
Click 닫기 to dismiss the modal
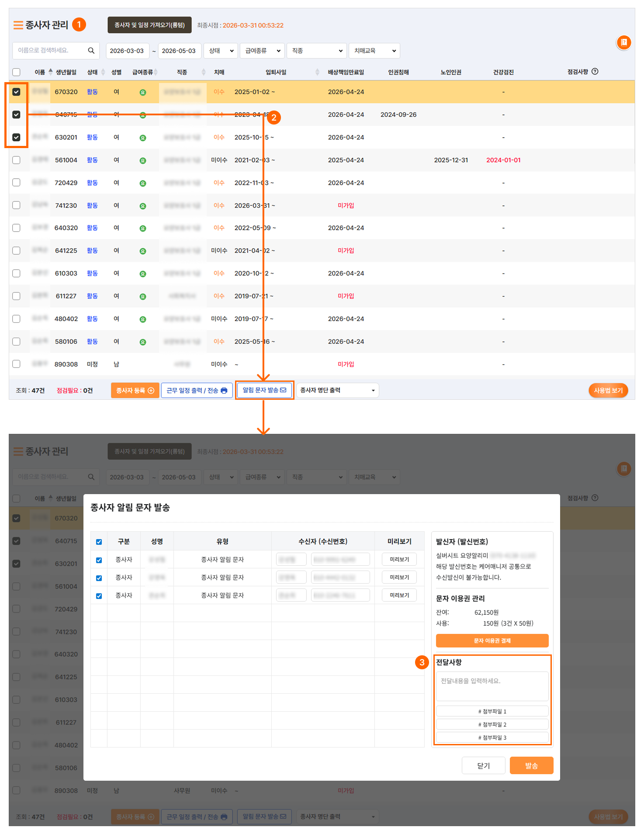483,765
